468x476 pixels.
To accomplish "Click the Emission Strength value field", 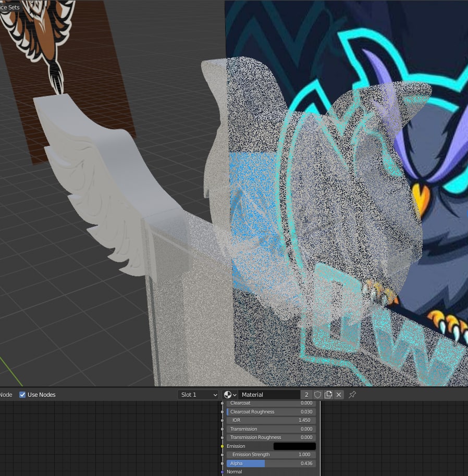I will [272, 455].
